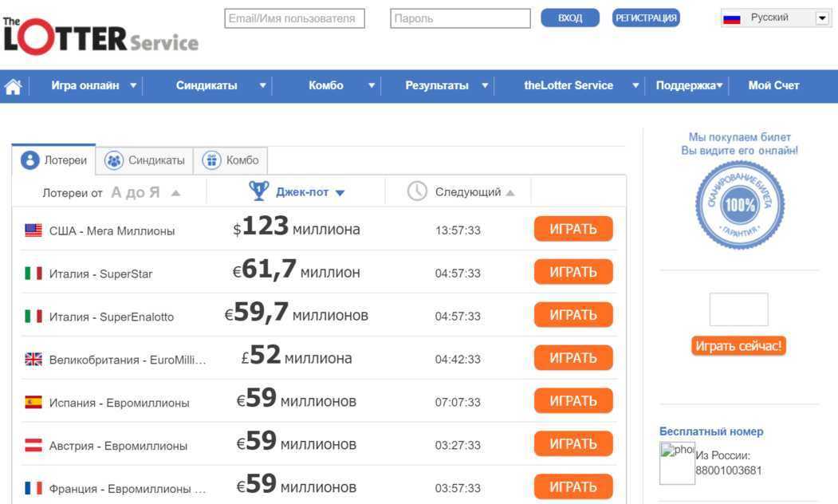Click the phone number 88001003681

(x=729, y=471)
